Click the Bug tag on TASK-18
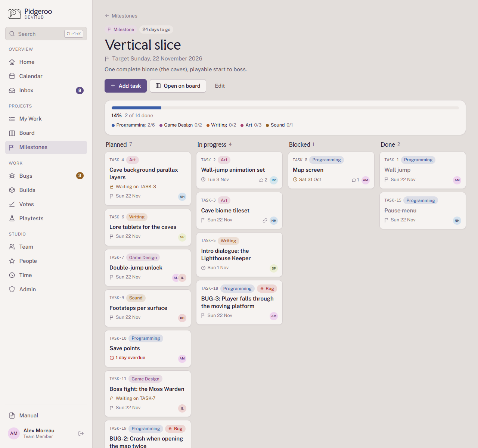478x448 pixels. (x=267, y=289)
